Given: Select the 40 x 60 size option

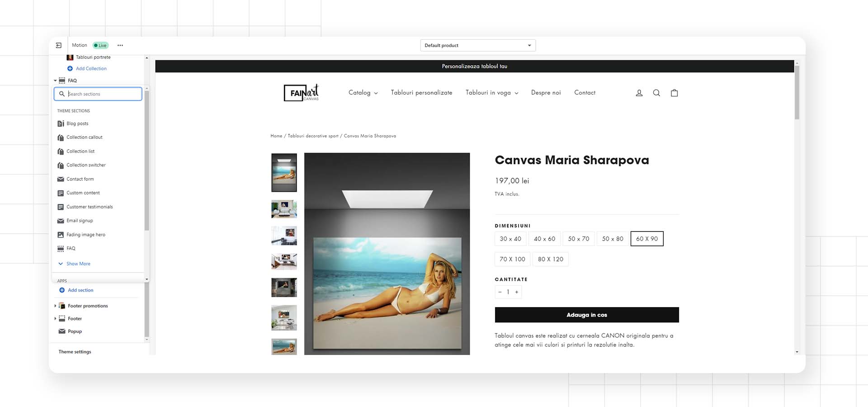Looking at the screenshot, I should pyautogui.click(x=544, y=239).
